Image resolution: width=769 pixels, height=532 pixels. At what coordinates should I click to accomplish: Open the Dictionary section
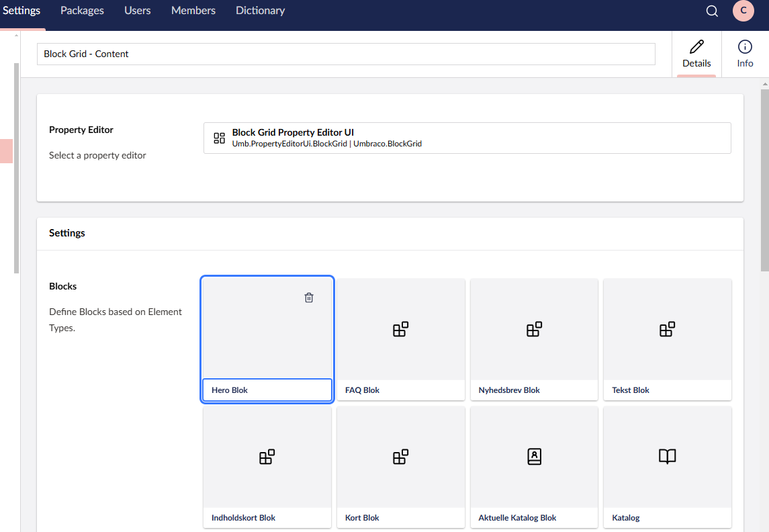pyautogui.click(x=260, y=11)
